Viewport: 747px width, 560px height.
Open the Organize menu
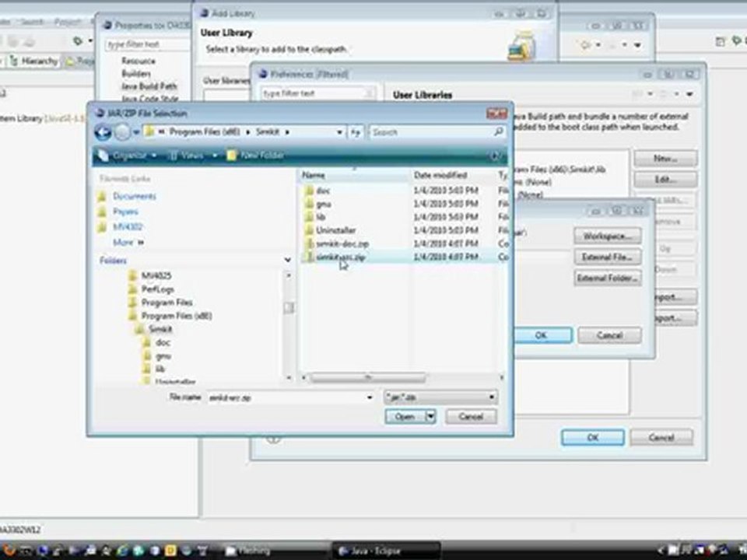[x=128, y=156]
